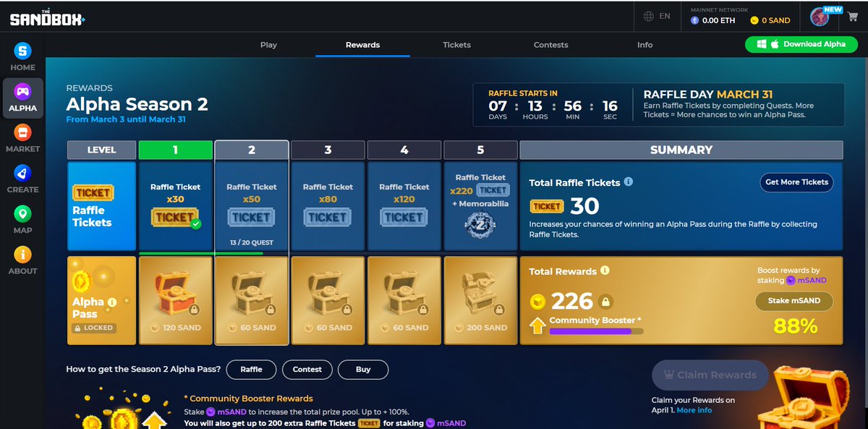Click the Alpha Pass LOCKED card
Viewport: 868px width, 429px height.
101,299
